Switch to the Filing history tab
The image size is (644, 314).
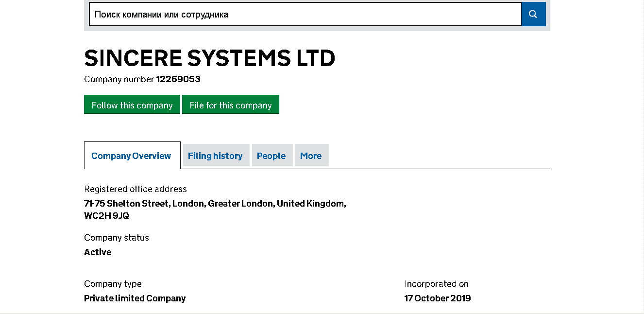click(215, 156)
